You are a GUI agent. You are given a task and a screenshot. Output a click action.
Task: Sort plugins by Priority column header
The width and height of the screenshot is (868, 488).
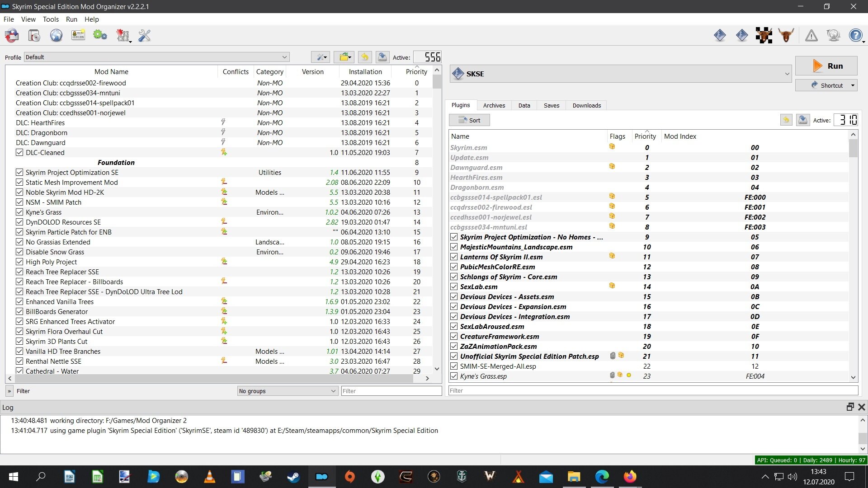(x=645, y=136)
